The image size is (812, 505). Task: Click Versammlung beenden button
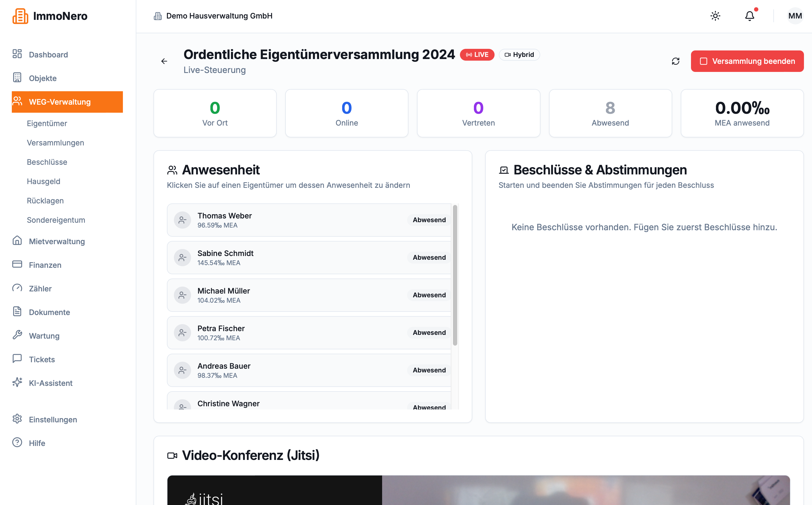click(x=747, y=61)
